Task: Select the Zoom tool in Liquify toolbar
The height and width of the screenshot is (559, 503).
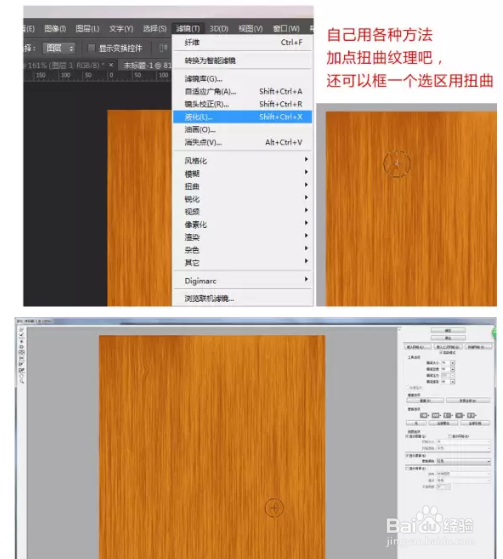Action: pyautogui.click(x=21, y=381)
